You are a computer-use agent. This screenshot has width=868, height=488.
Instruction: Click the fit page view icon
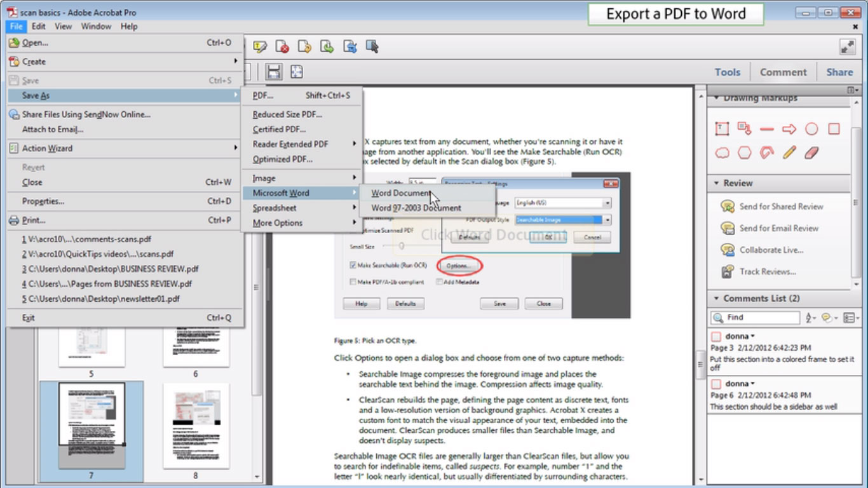tap(297, 72)
